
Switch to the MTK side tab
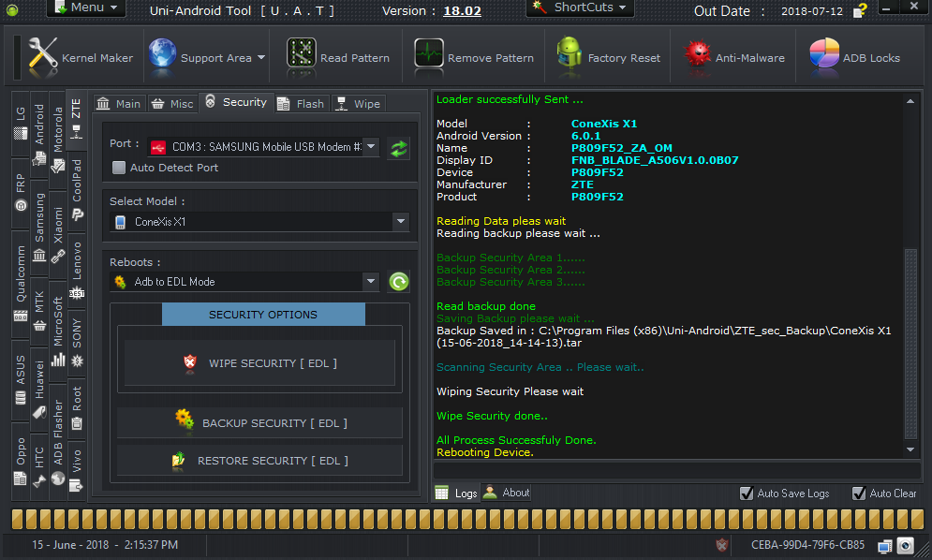tap(39, 310)
